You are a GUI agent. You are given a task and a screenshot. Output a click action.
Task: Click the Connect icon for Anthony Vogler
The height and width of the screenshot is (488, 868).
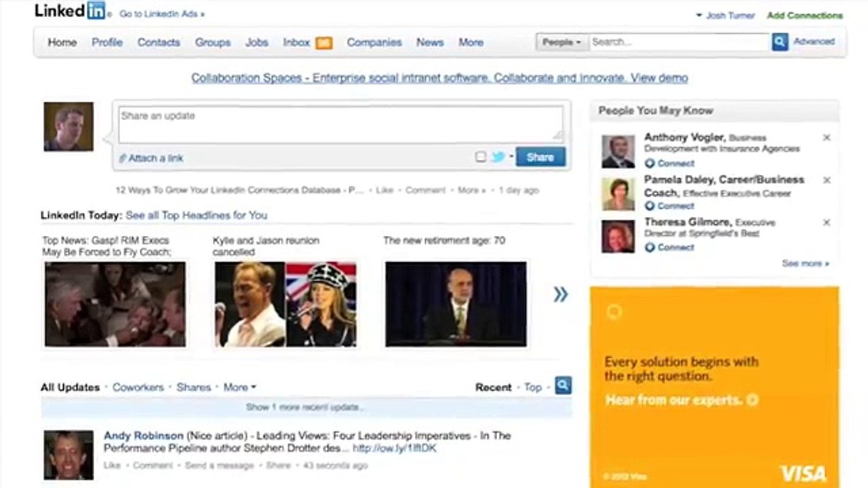(649, 163)
